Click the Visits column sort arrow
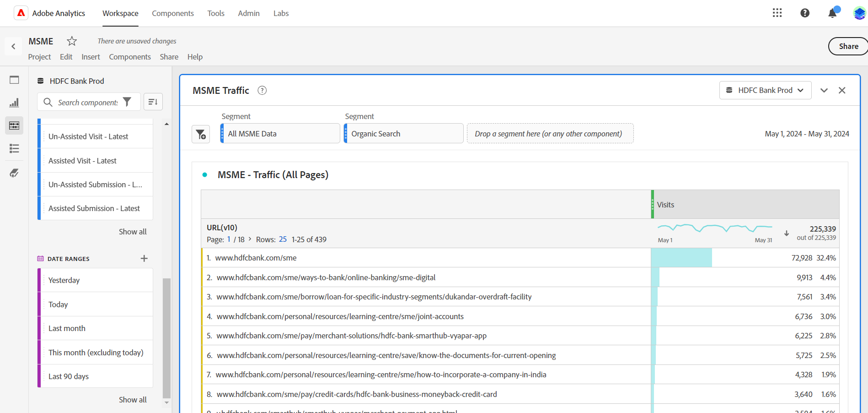Screen dimensions: 868x413 (x=787, y=233)
